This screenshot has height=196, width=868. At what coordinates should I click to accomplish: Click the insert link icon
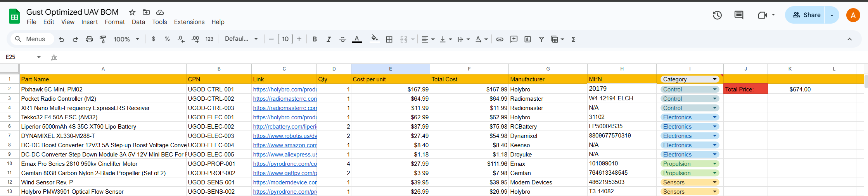pyautogui.click(x=500, y=39)
